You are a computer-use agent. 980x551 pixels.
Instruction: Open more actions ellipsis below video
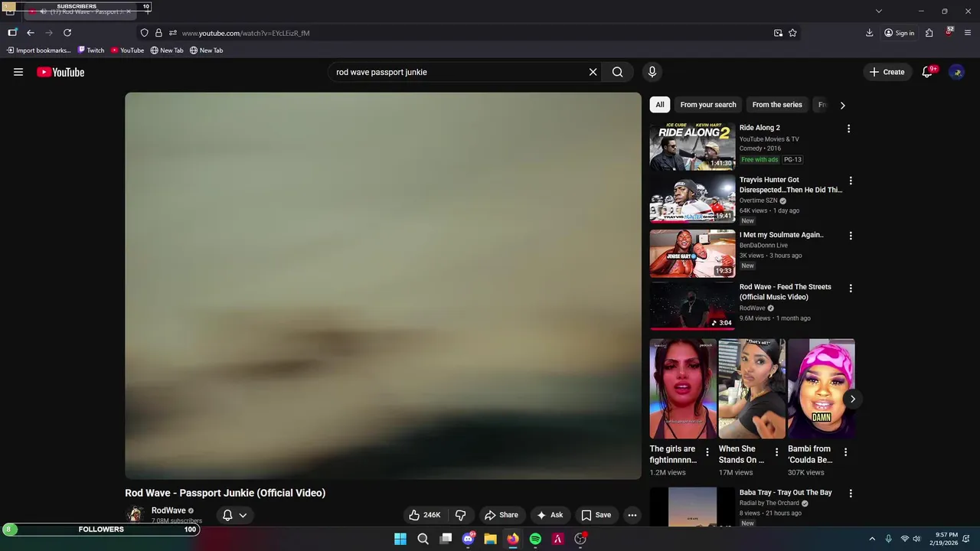[x=632, y=515]
